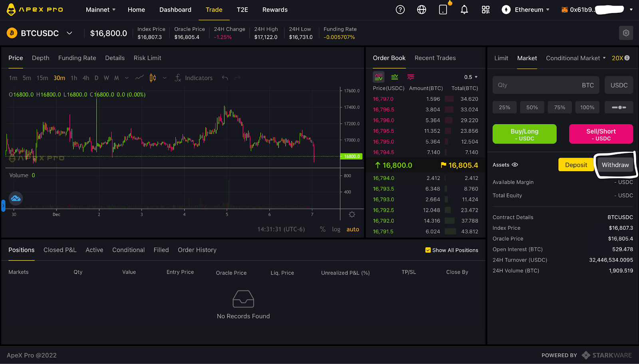The image size is (639, 364).
Task: Set order size to 100%
Action: coord(587,107)
